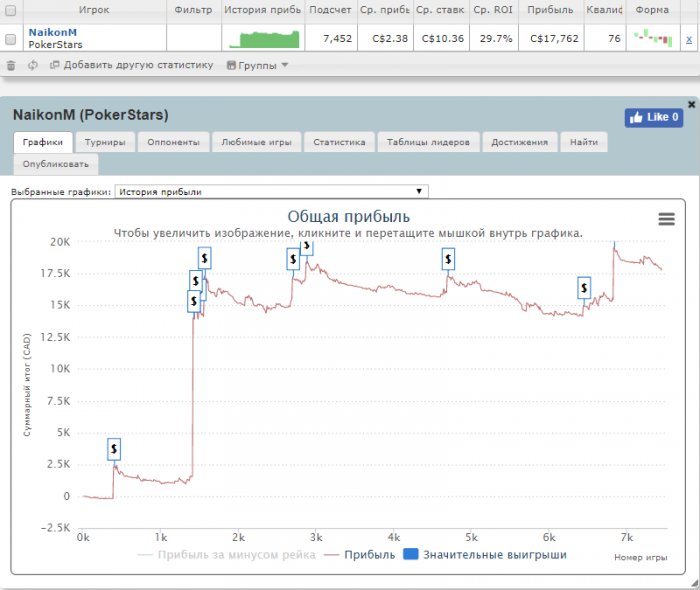The width and height of the screenshot is (700, 590).
Task: Sort by the Прибыль column header
Action: click(550, 10)
